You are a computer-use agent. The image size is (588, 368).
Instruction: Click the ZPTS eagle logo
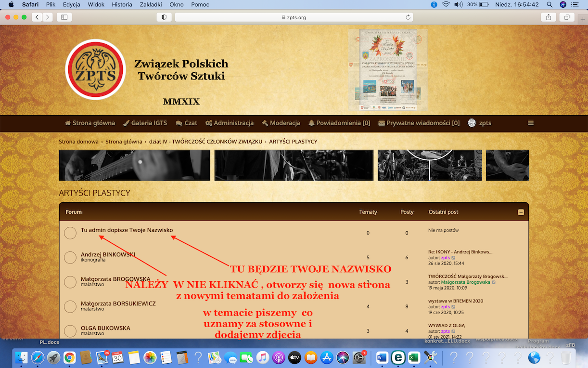pos(95,69)
